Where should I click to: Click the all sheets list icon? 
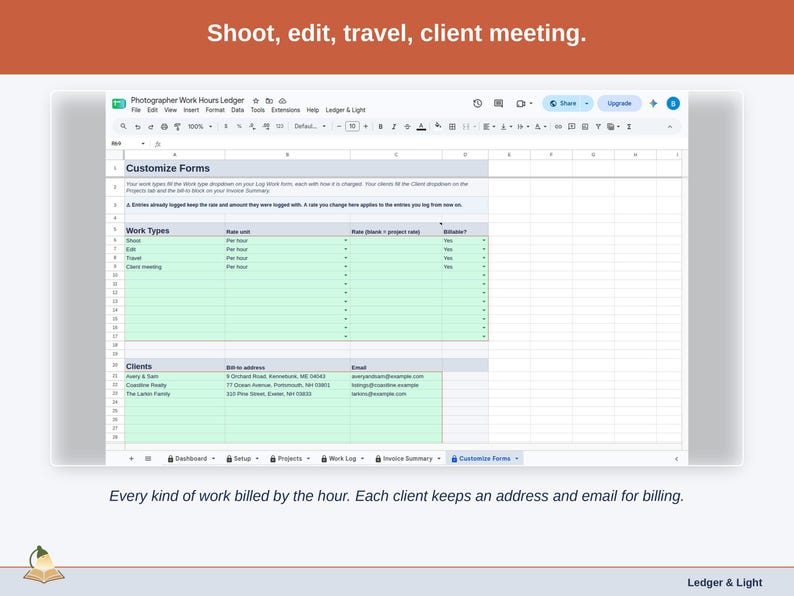(148, 459)
